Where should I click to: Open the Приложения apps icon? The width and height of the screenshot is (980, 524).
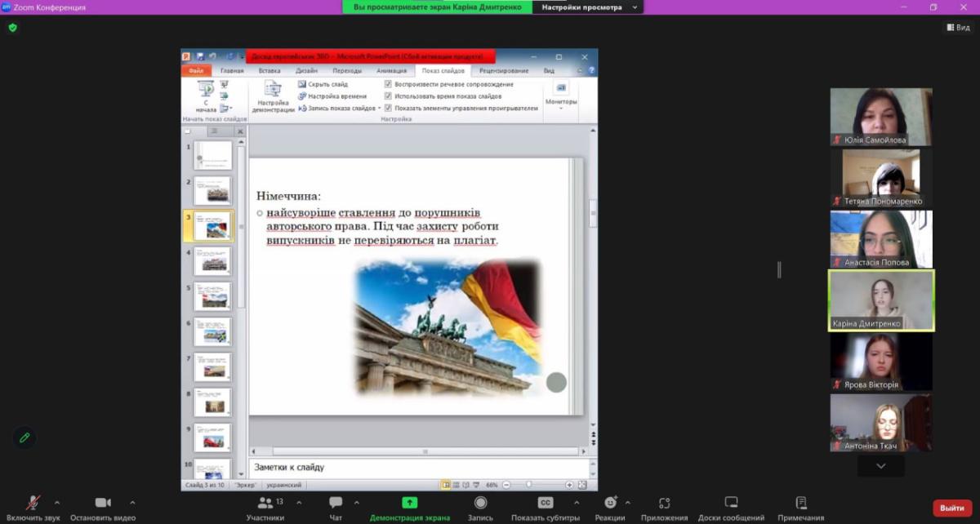point(664,503)
